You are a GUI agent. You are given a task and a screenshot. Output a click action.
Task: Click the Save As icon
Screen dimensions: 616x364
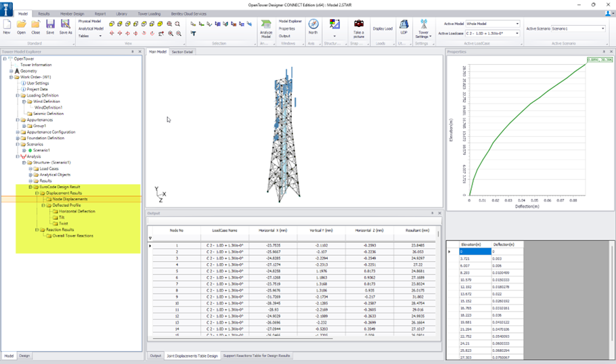(x=66, y=25)
